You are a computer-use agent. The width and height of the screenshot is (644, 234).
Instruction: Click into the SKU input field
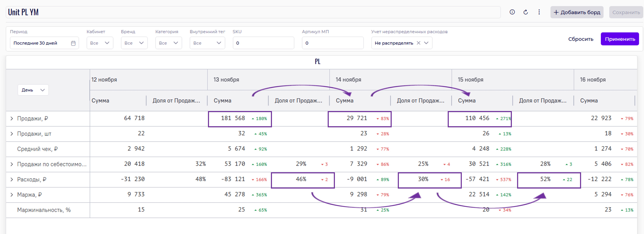263,43
